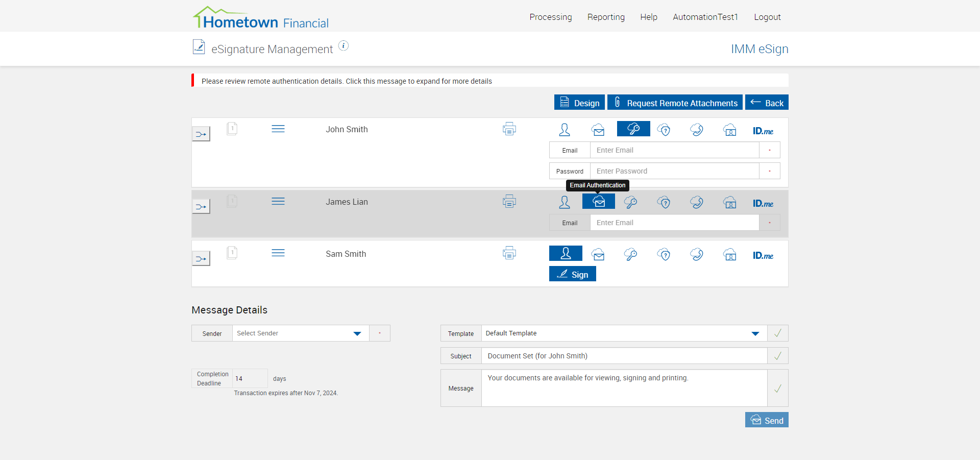The height and width of the screenshot is (460, 980).
Task: Click the Sign button for Sam Smith
Action: click(572, 274)
